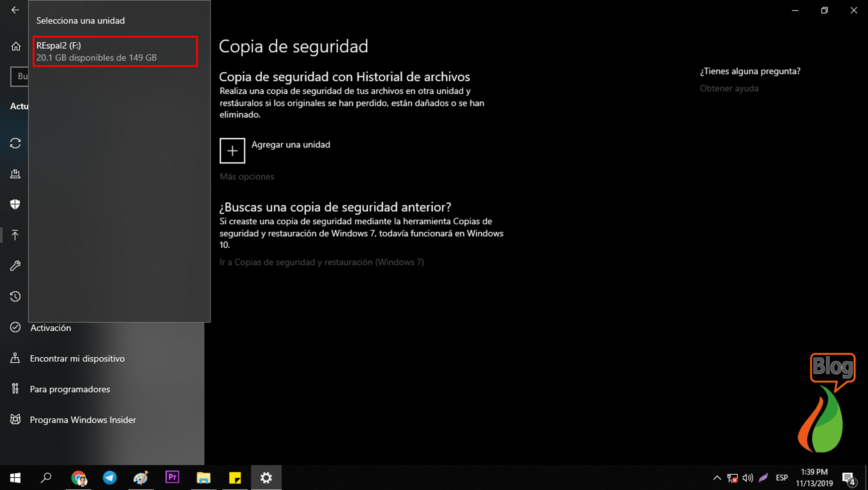Viewport: 868px width, 490px height.
Task: Open Adobe Premiere Pro from taskbar
Action: (x=172, y=477)
